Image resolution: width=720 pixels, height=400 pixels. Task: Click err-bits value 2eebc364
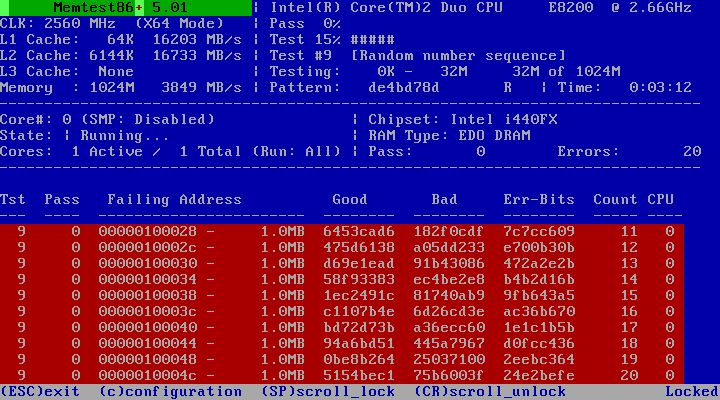[539, 360]
